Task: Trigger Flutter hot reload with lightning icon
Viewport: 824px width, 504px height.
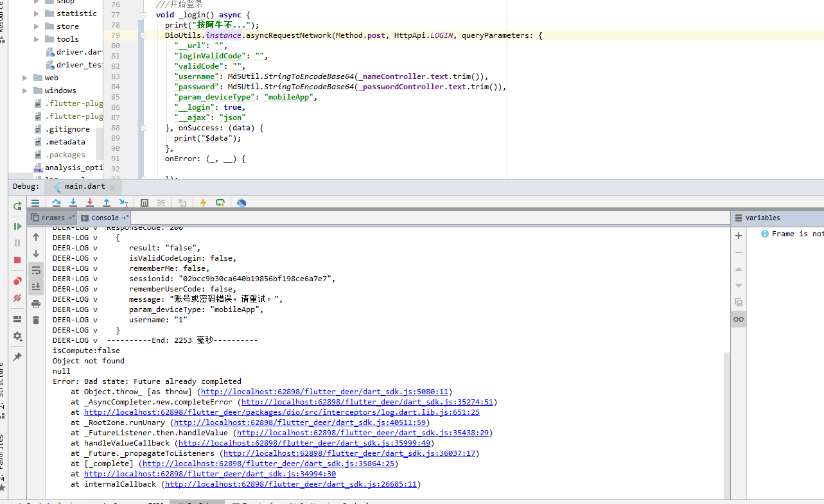Action: (203, 202)
